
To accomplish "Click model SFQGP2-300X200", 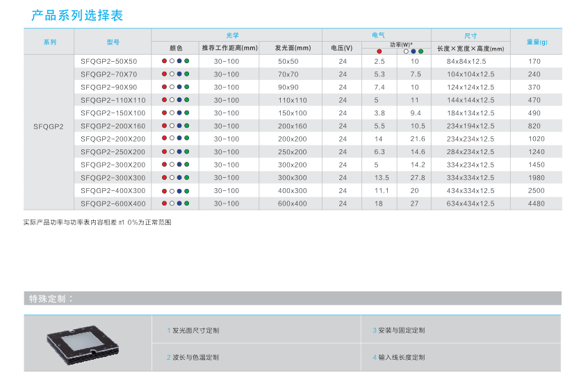I will tap(113, 165).
